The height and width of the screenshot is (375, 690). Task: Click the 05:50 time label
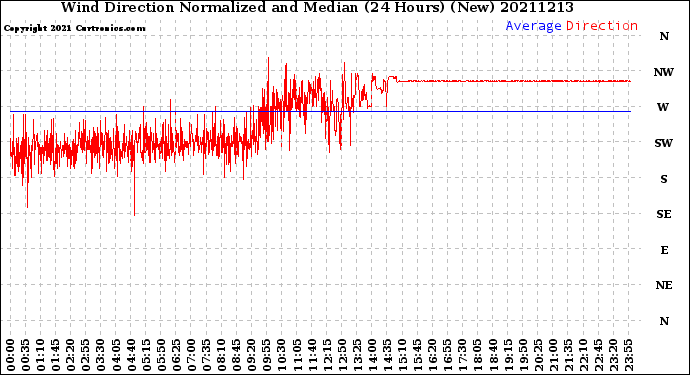pyautogui.click(x=161, y=355)
